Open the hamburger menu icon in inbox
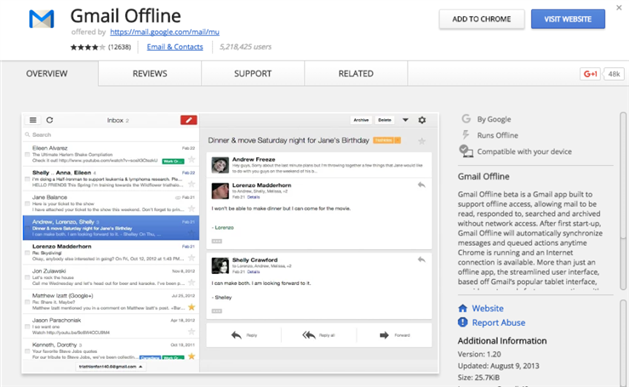Viewport: 629px width, 387px height. [x=33, y=120]
